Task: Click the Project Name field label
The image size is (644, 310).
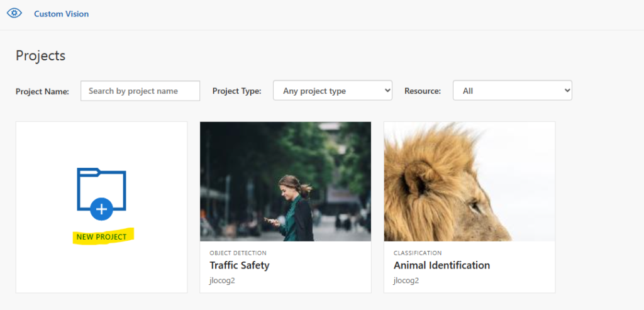Action: [42, 91]
